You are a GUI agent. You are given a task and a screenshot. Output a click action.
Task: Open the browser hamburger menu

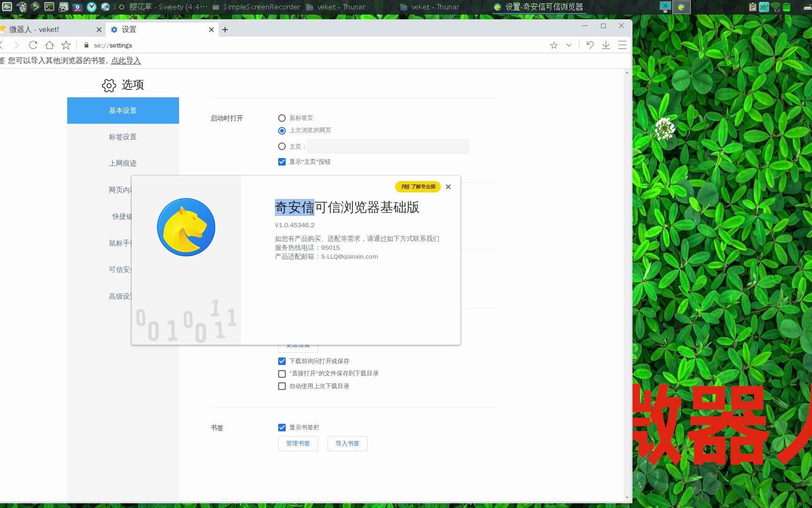pyautogui.click(x=622, y=45)
